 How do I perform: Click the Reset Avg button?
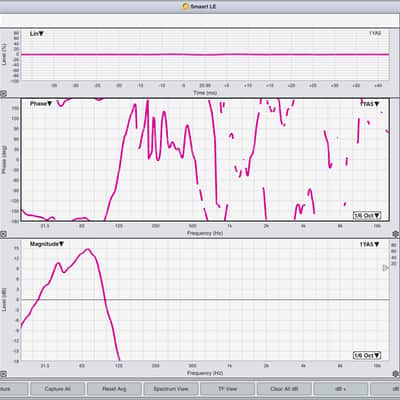click(x=114, y=389)
